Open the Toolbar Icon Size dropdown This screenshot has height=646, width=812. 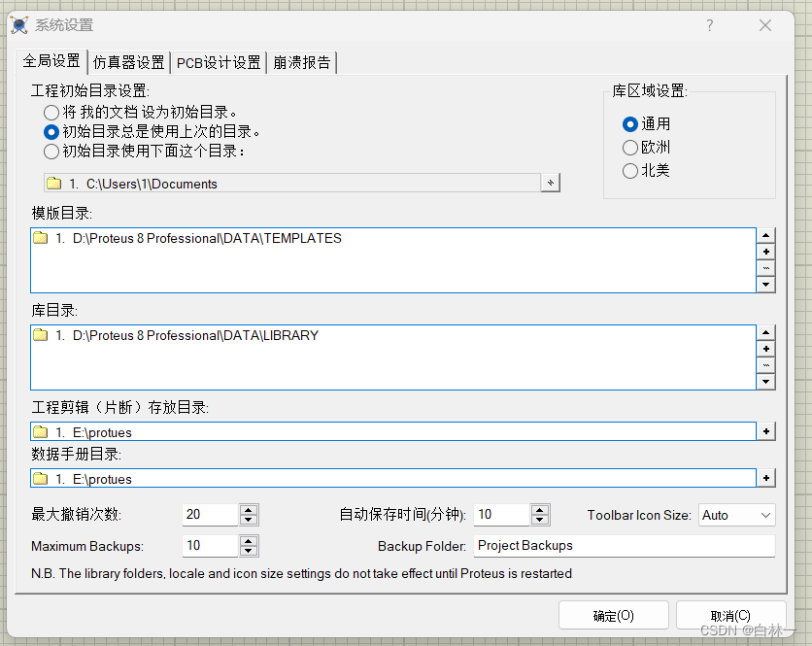(x=736, y=515)
